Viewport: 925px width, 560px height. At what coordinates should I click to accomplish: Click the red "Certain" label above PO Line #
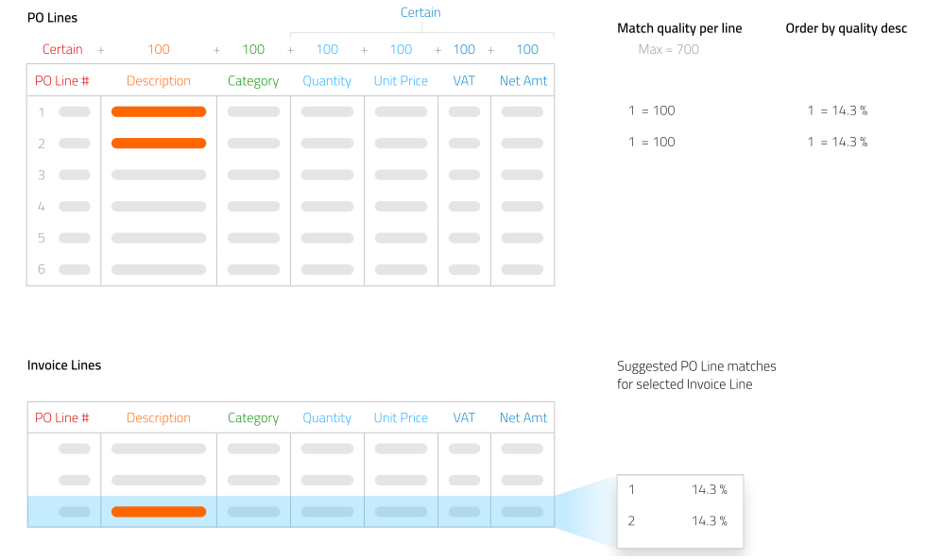(62, 49)
